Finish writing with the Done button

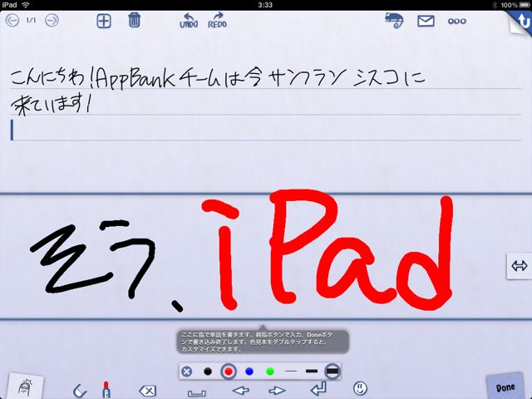coord(505,387)
